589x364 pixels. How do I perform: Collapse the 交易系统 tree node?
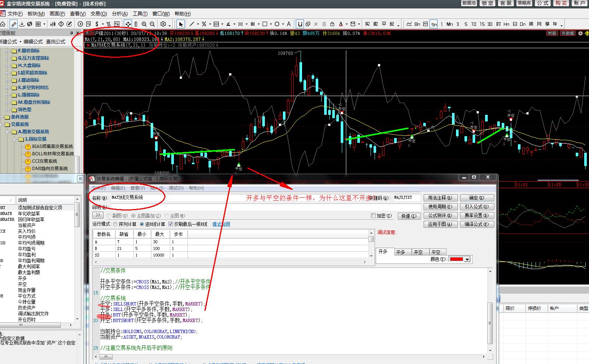pos(1,124)
